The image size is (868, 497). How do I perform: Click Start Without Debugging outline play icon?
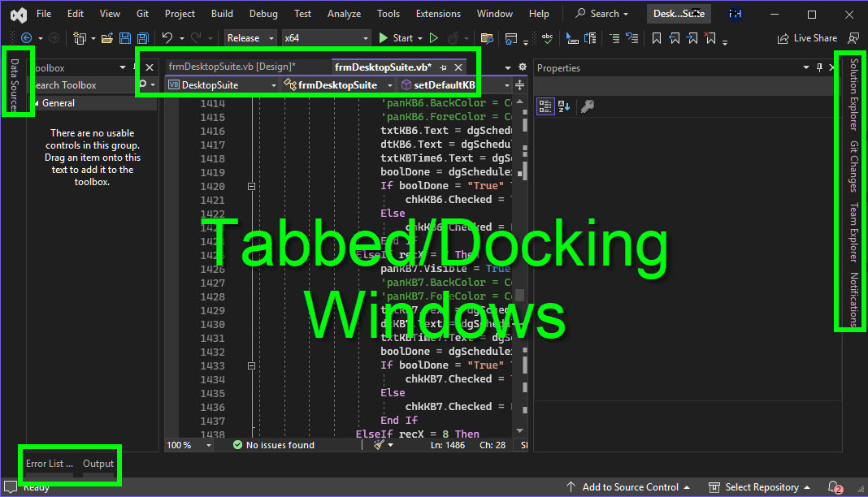click(x=434, y=38)
